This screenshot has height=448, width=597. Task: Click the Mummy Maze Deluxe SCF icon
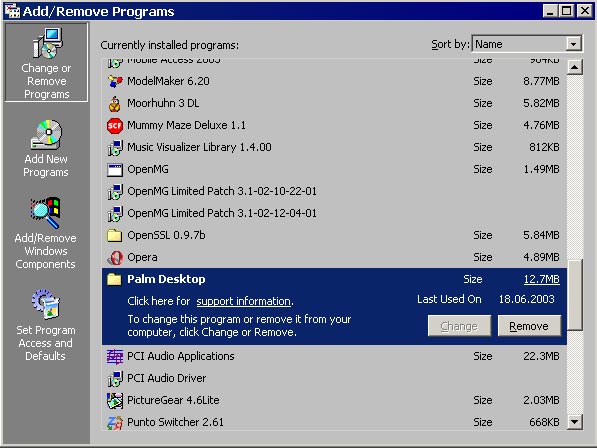(x=115, y=125)
